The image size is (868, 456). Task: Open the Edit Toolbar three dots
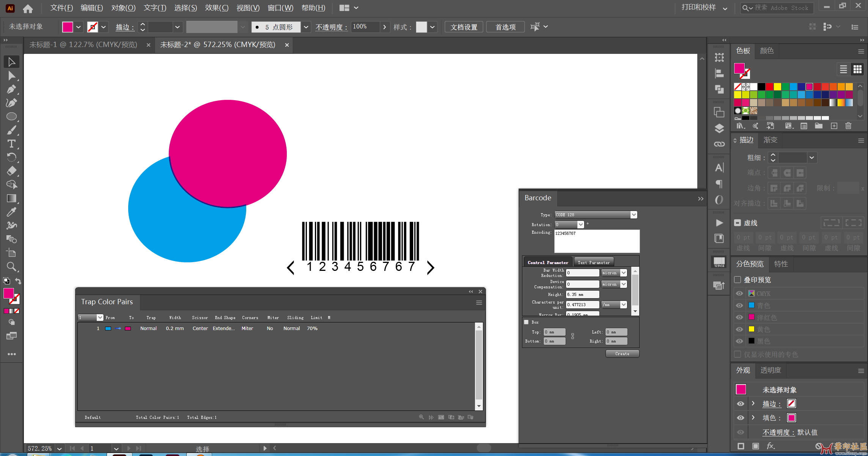click(11, 354)
